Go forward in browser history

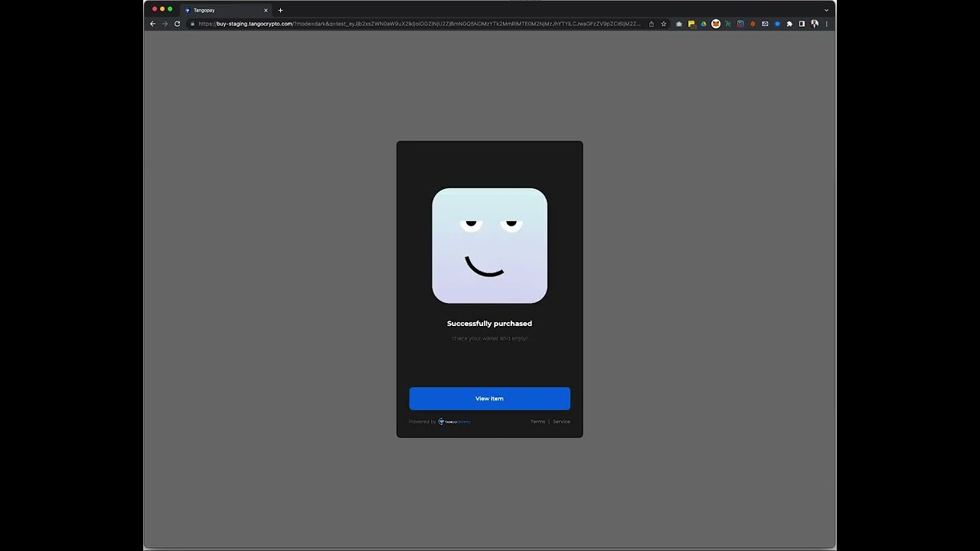165,24
